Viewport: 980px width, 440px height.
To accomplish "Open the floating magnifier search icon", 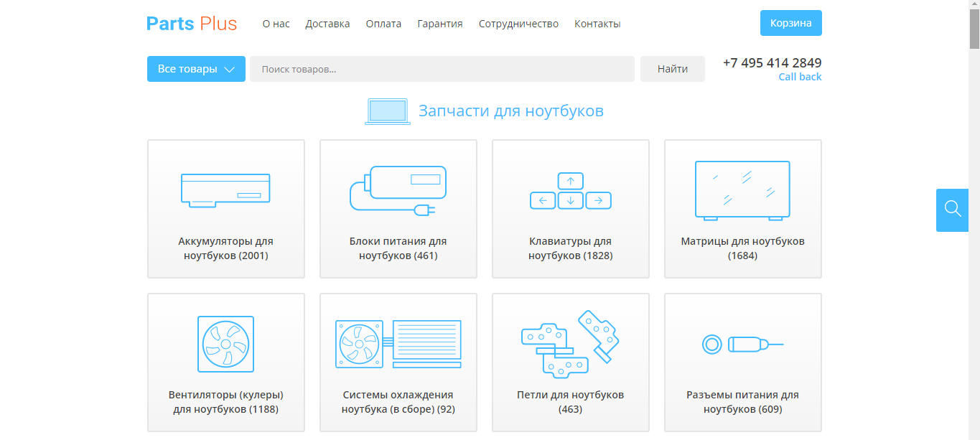I will (951, 209).
